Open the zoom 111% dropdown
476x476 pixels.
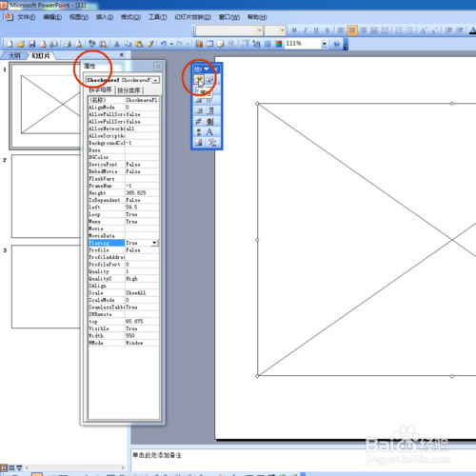(x=324, y=44)
